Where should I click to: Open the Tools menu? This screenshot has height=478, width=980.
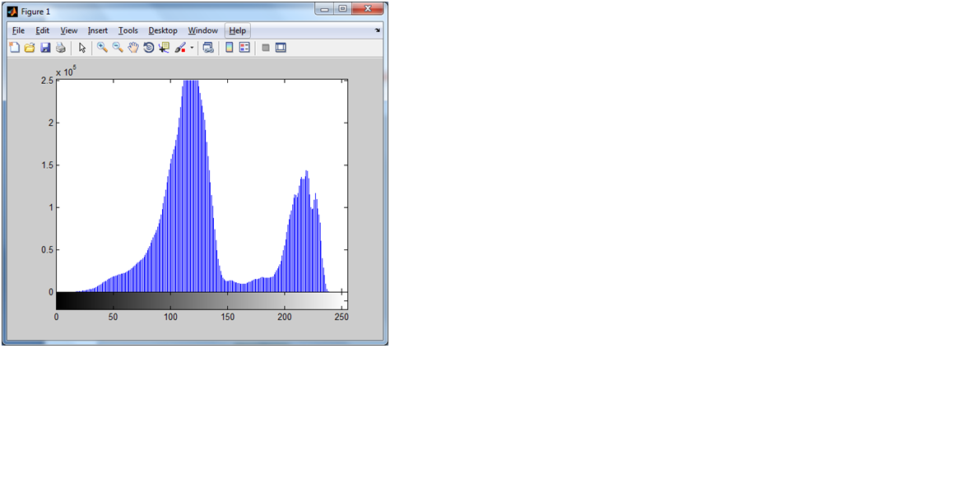[x=128, y=30]
